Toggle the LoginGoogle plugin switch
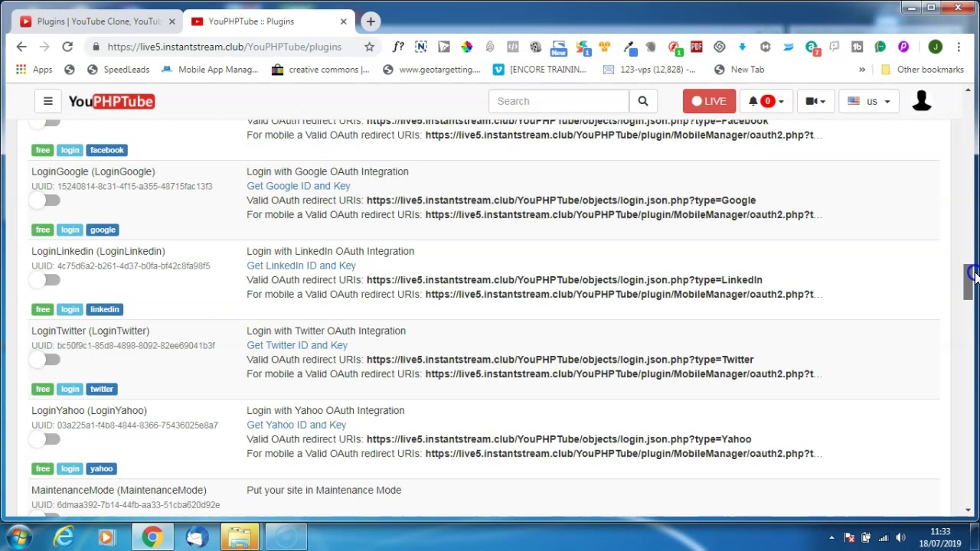Image resolution: width=980 pixels, height=551 pixels. click(x=44, y=201)
